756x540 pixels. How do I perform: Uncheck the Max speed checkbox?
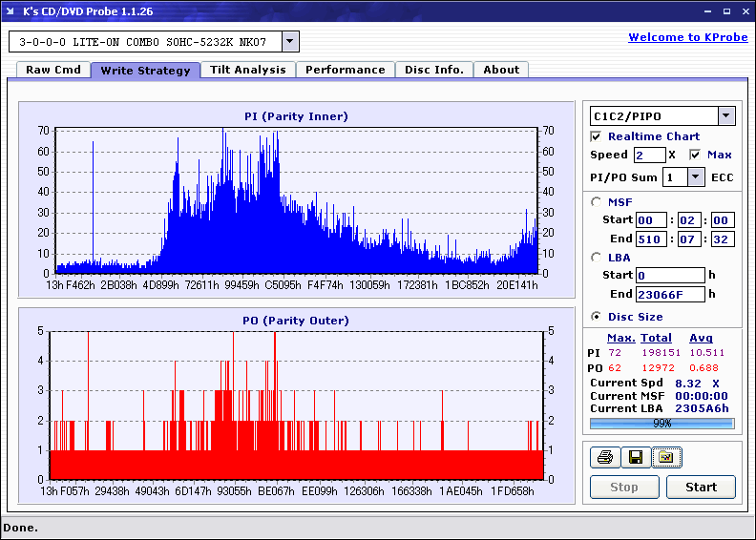(695, 155)
